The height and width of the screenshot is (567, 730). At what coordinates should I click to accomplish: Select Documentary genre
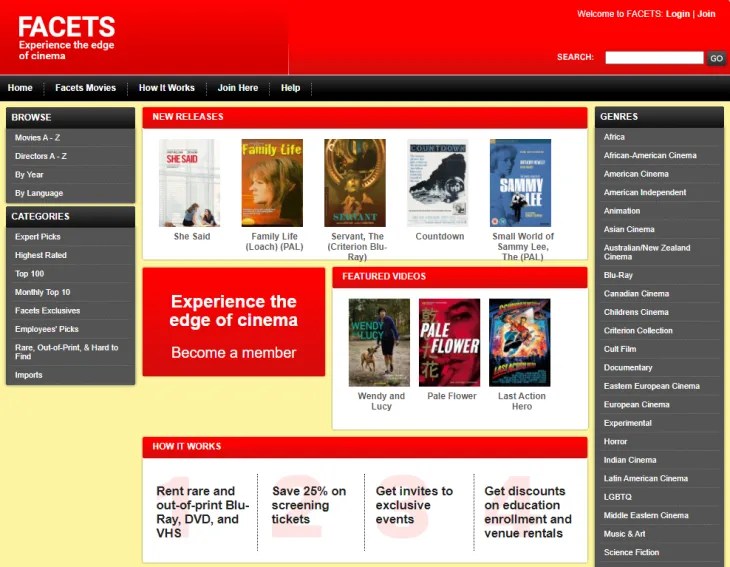tap(628, 368)
